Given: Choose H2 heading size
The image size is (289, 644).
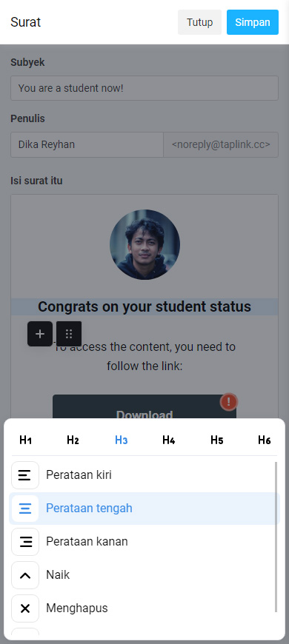Looking at the screenshot, I should point(73,440).
